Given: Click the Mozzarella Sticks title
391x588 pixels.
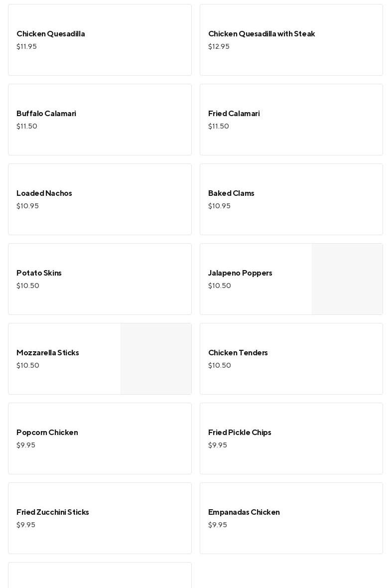Looking at the screenshot, I should [48, 353].
